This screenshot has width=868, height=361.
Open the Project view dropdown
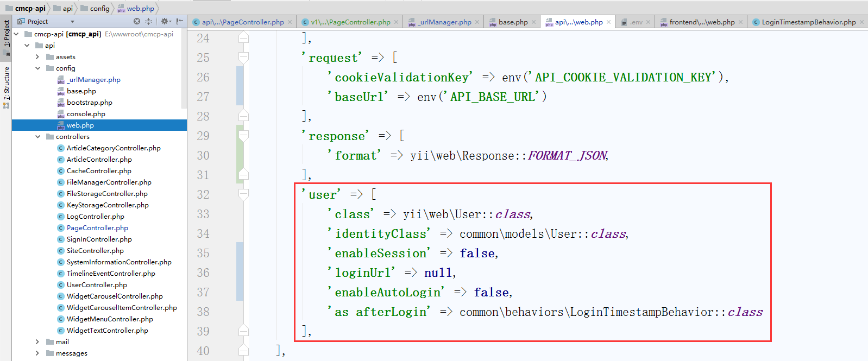click(72, 22)
